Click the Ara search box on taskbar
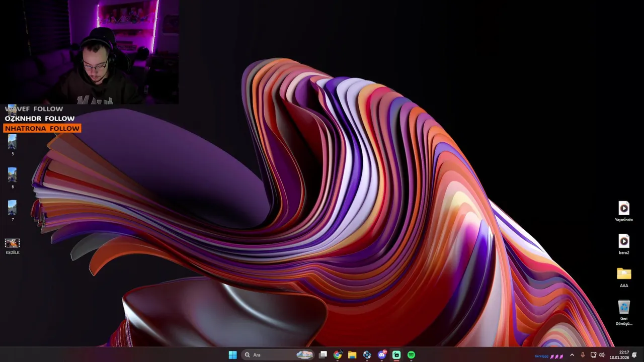Screen dimensions: 644x362 pyautogui.click(x=277, y=355)
